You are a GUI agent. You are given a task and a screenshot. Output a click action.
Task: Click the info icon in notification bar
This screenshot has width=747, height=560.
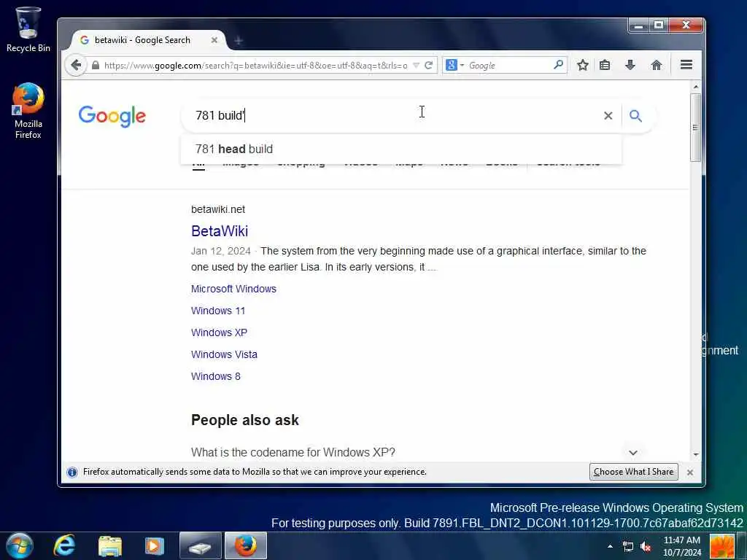[72, 472]
